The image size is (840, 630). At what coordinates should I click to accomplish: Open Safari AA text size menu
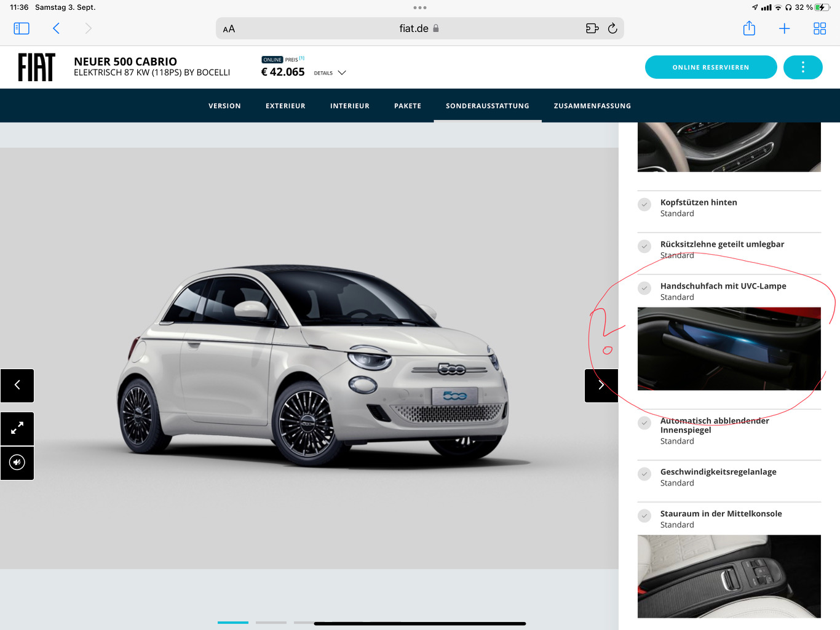tap(229, 29)
